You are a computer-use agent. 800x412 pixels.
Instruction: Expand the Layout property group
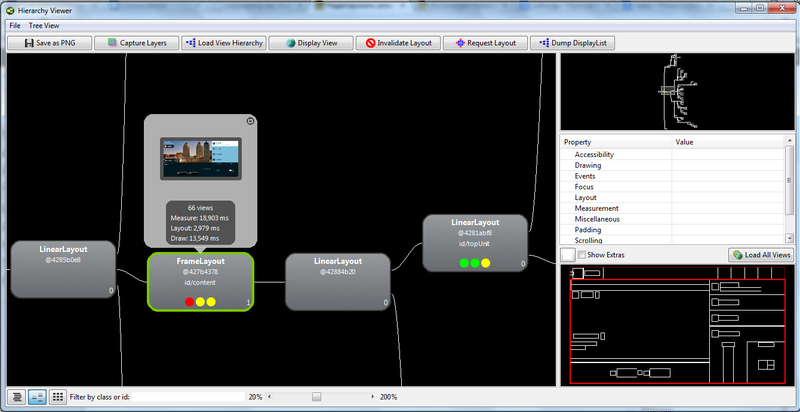click(585, 197)
